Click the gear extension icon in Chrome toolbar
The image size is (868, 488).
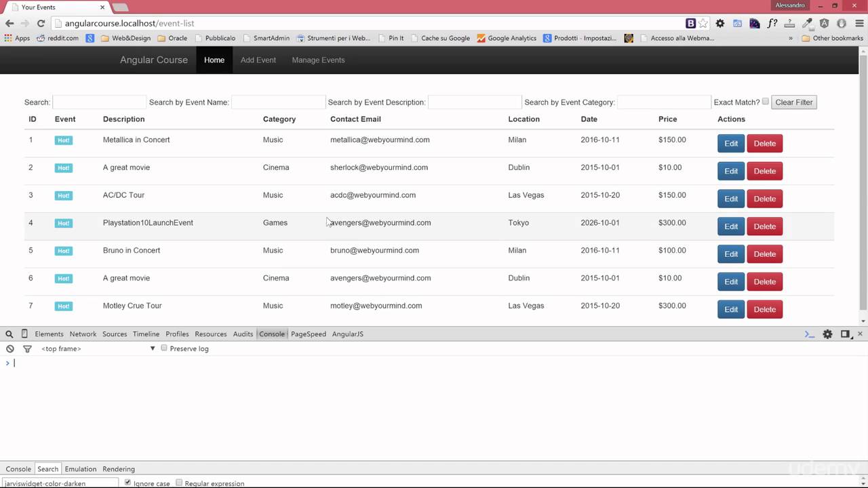[720, 23]
